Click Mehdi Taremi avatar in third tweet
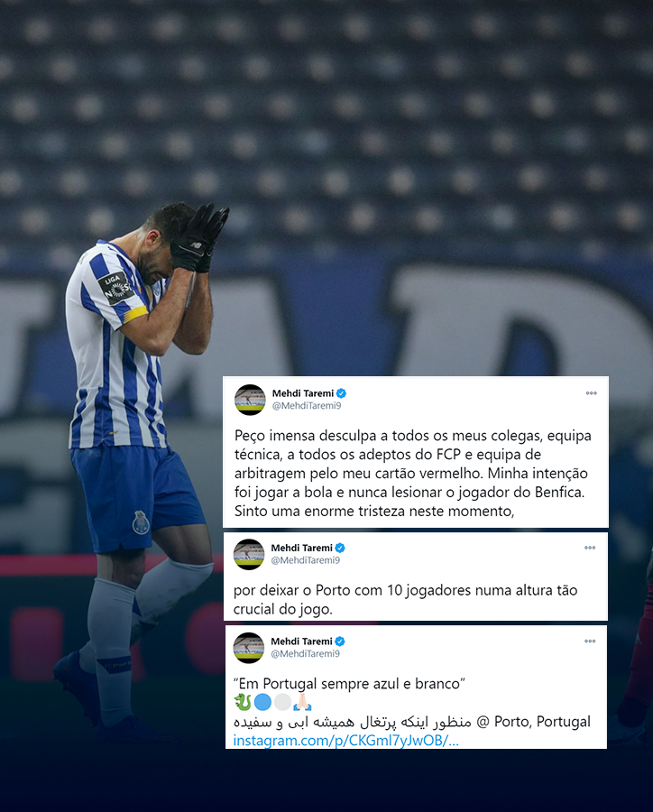This screenshot has width=653, height=812. click(x=249, y=647)
